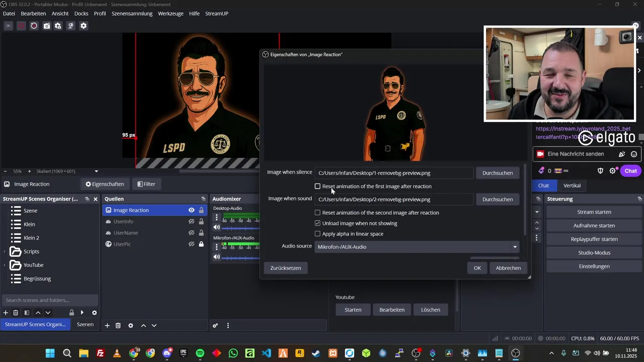Mute Mikrofon-/AUX-Audio speaker icon
The width and height of the screenshot is (644, 362).
(217, 257)
